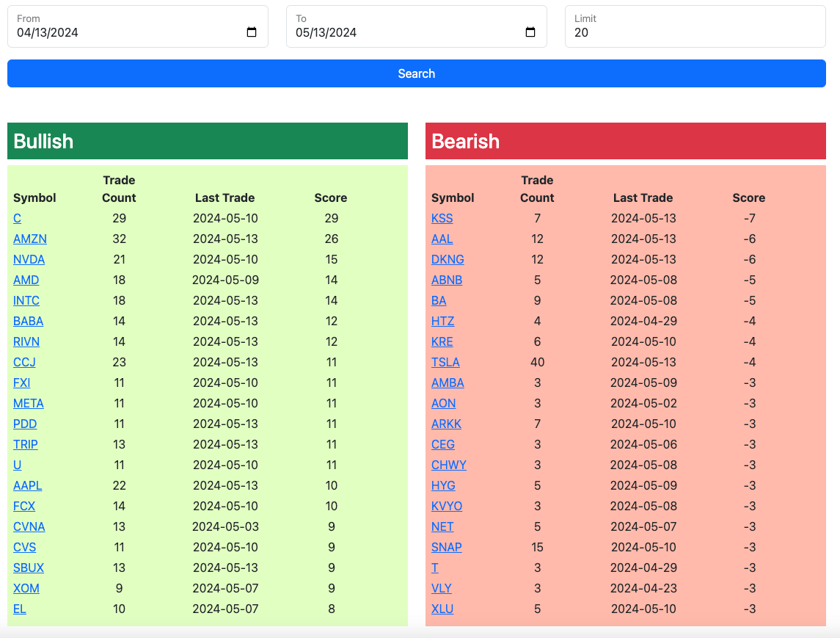
Task: Open the CEG bearish symbol link
Action: pos(443,444)
